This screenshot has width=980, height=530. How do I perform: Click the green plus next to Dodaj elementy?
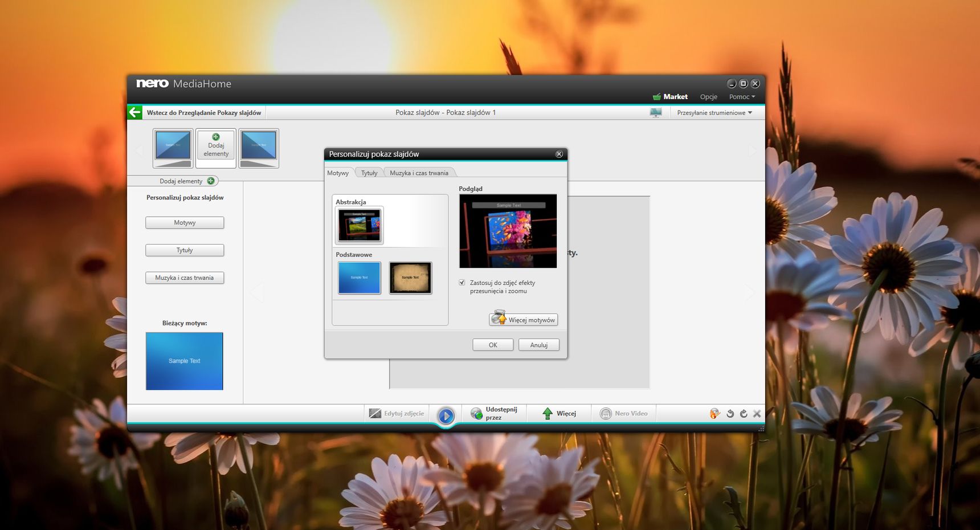211,181
